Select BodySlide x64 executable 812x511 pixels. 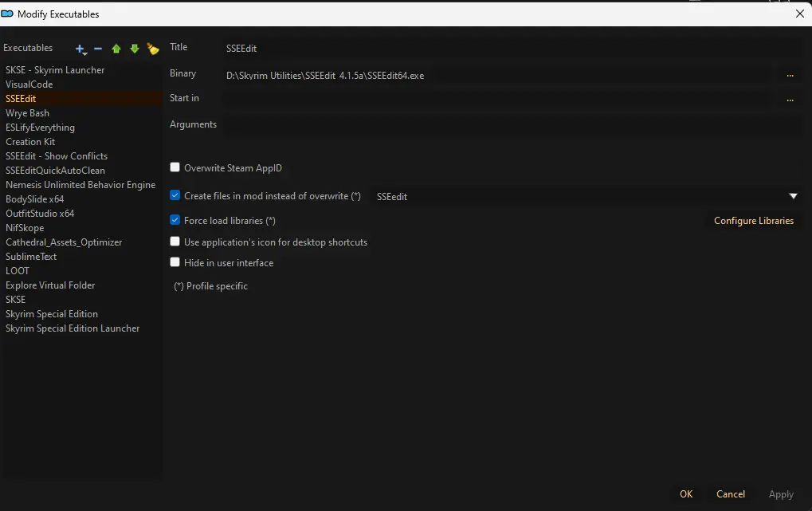(81, 199)
